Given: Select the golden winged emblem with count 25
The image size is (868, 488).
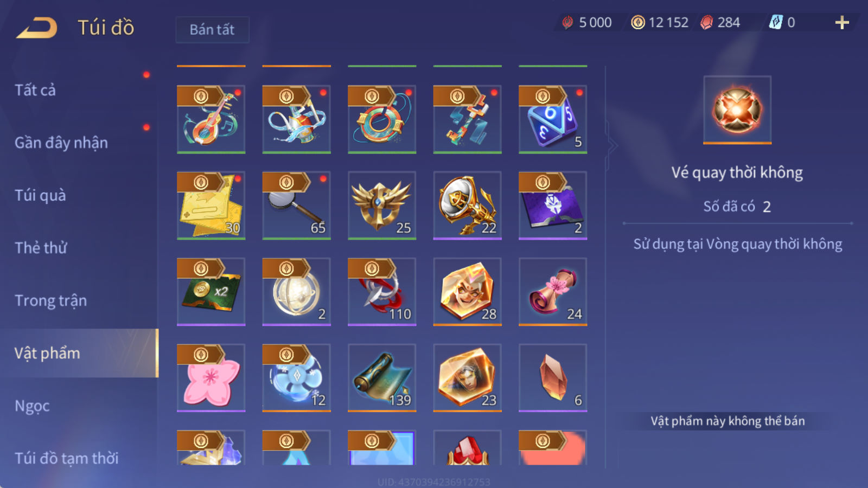Looking at the screenshot, I should (382, 206).
